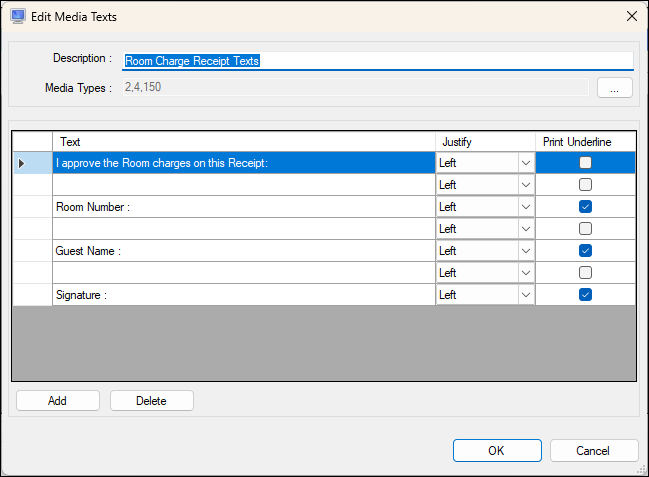The width and height of the screenshot is (649, 477).
Task: Click the Text column header
Action: pyautogui.click(x=244, y=142)
